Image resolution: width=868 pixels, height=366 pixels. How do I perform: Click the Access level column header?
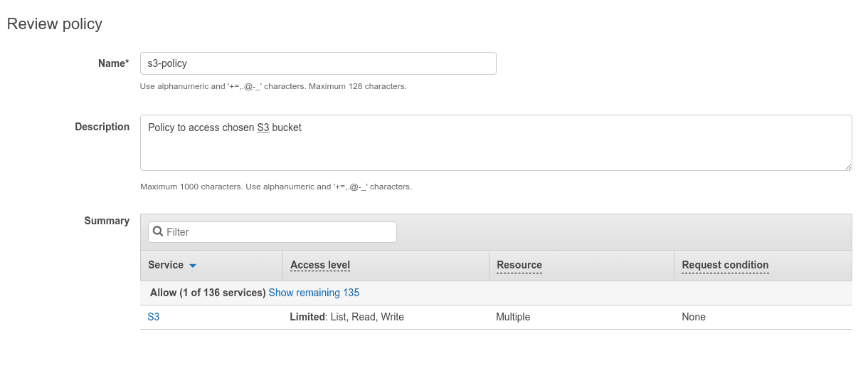coord(320,265)
